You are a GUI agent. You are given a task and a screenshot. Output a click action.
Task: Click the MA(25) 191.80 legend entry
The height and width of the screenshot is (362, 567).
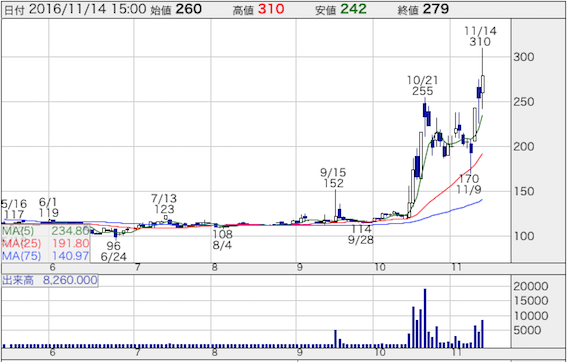(46, 243)
